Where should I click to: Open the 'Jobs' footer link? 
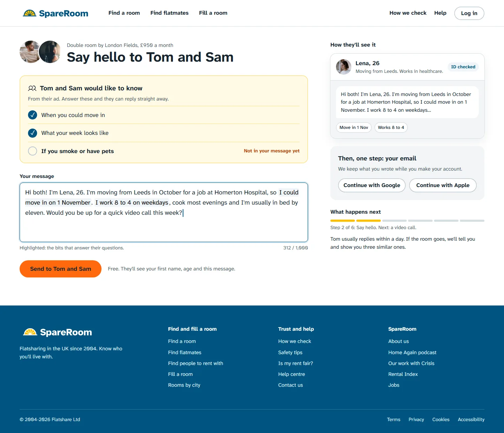click(394, 385)
